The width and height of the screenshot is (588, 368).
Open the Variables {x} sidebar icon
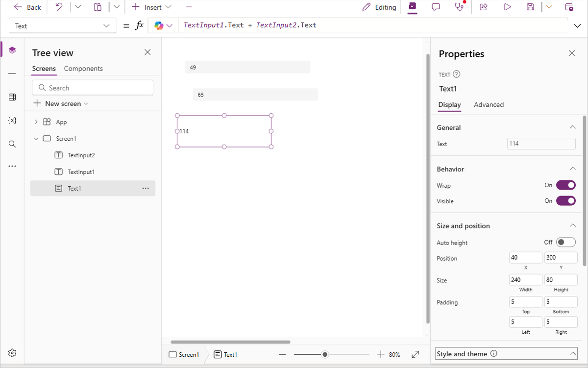pyautogui.click(x=12, y=121)
